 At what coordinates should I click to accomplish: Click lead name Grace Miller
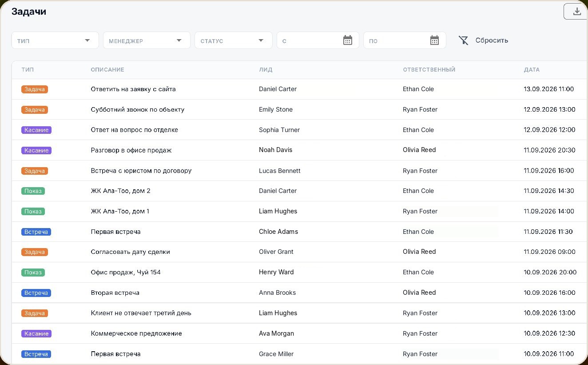[x=276, y=354]
